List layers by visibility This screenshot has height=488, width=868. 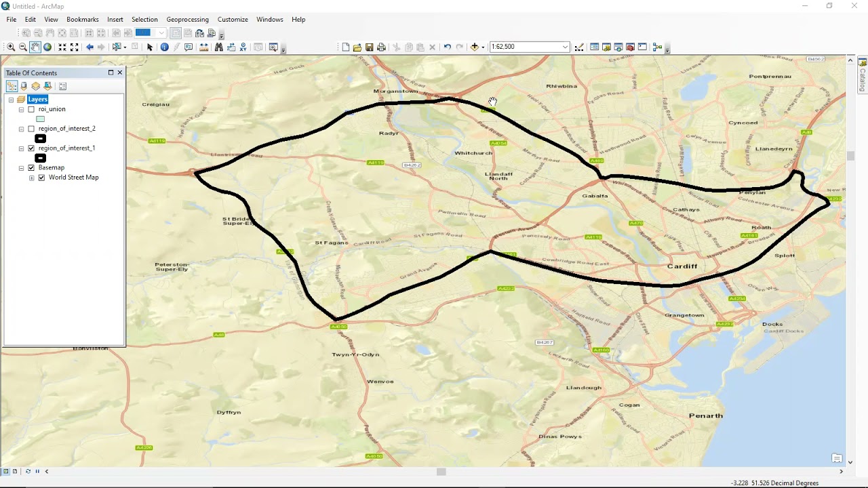36,86
